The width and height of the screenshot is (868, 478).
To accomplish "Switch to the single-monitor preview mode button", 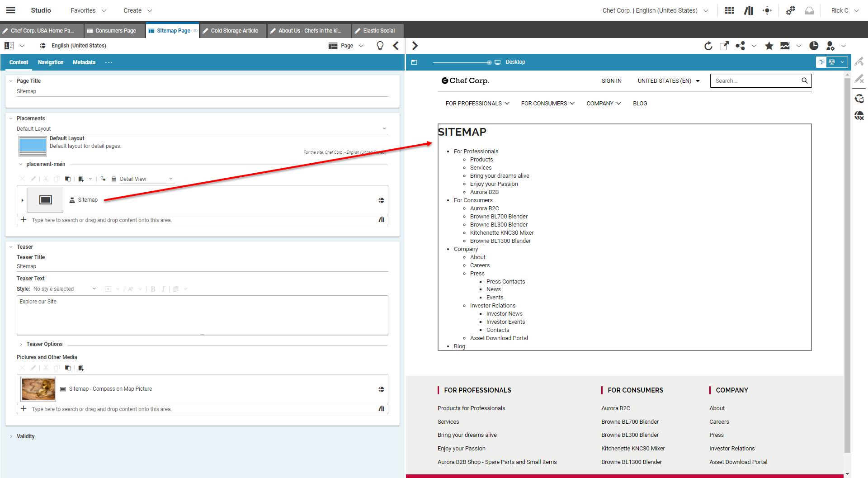I will coord(821,62).
